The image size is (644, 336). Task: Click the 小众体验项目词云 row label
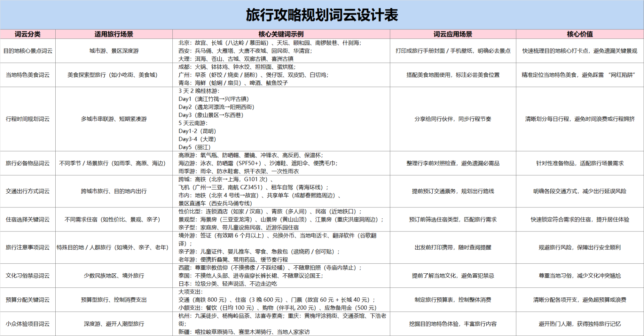28,324
